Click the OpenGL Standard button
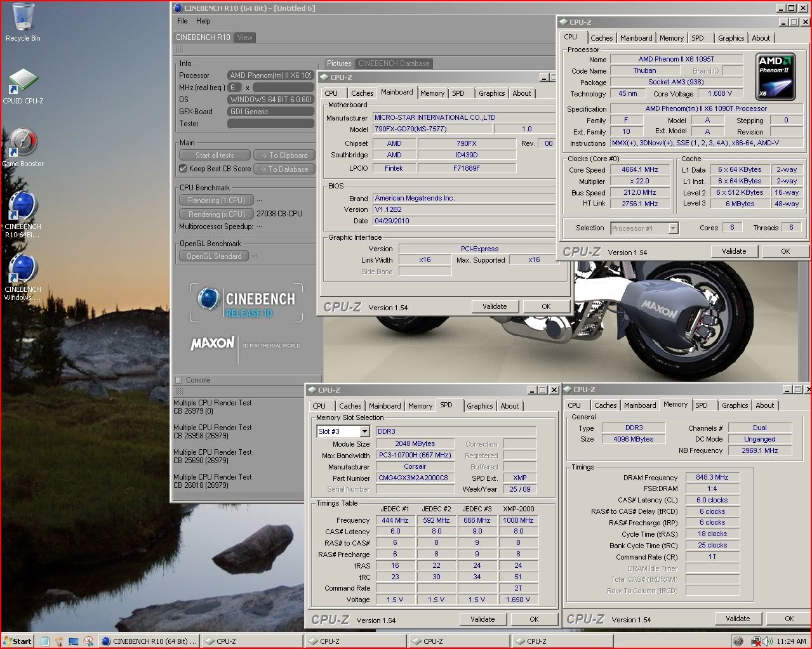 214,256
